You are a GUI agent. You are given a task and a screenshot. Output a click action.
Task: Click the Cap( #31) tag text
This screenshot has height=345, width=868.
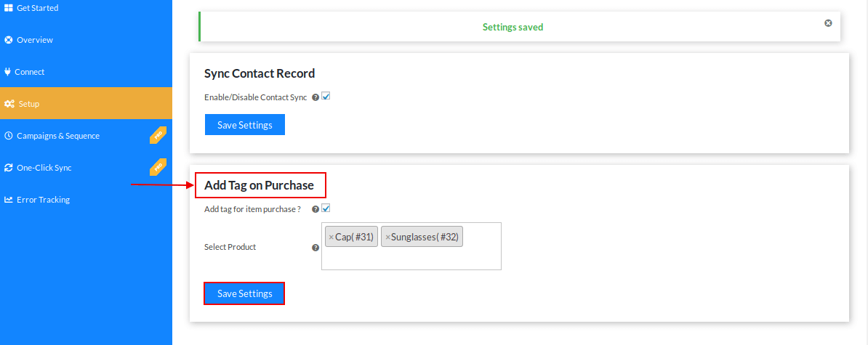click(x=354, y=238)
